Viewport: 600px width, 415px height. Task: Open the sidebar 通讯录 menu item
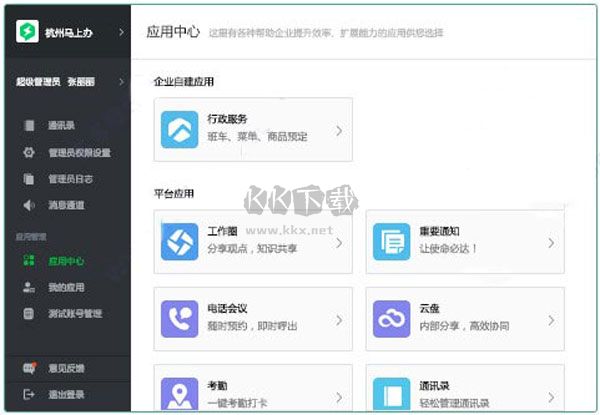pyautogui.click(x=61, y=125)
